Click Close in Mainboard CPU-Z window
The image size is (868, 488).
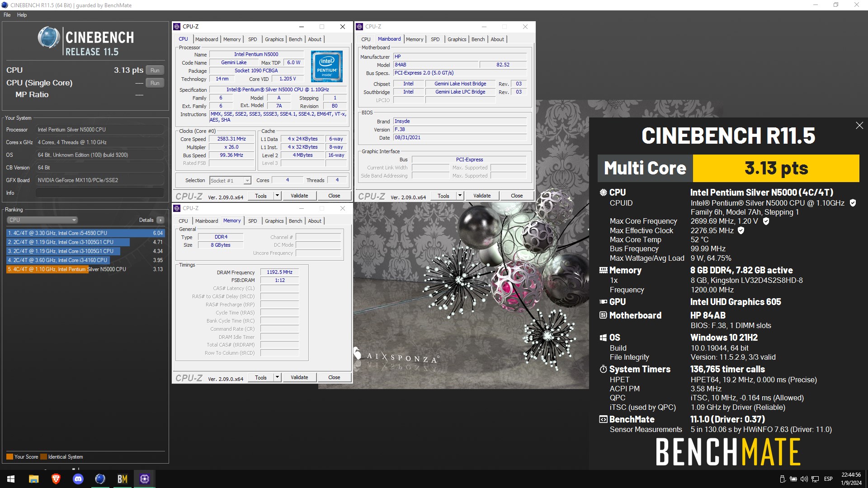517,196
